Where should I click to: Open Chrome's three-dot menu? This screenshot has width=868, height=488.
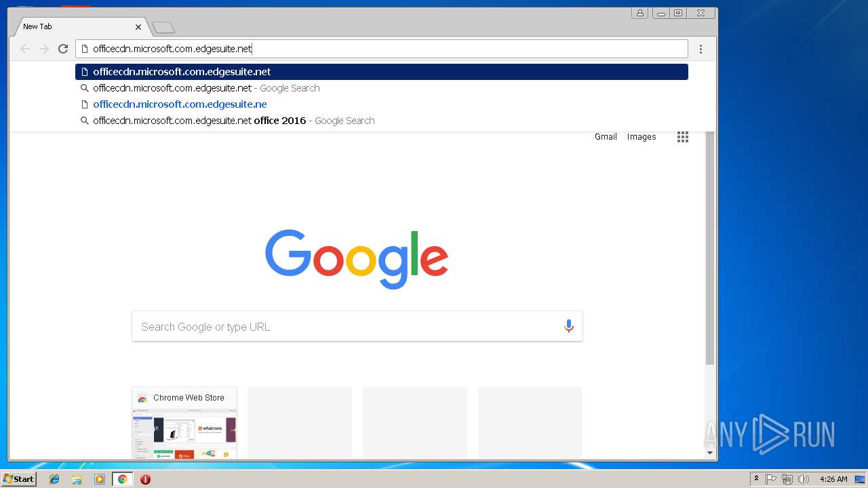point(701,49)
